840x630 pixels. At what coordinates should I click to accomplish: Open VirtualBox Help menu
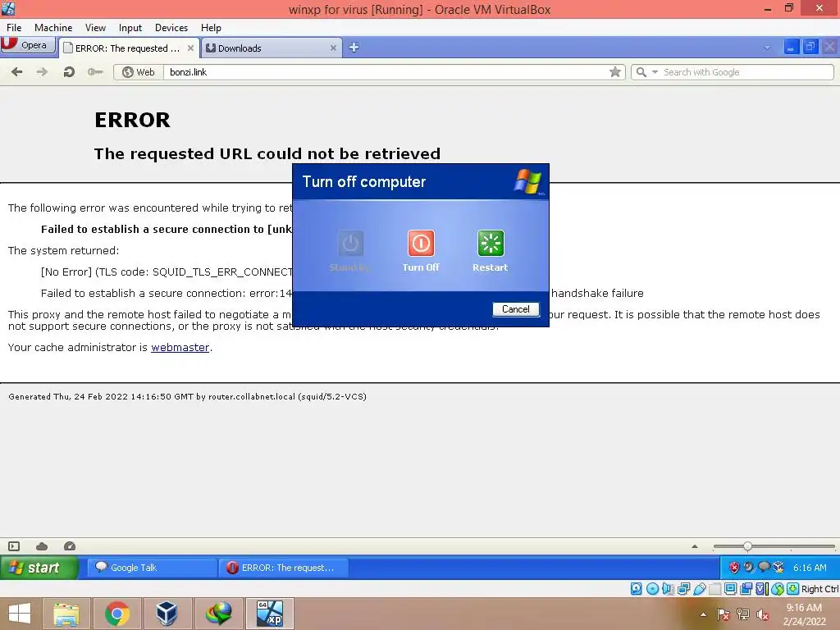click(x=211, y=28)
